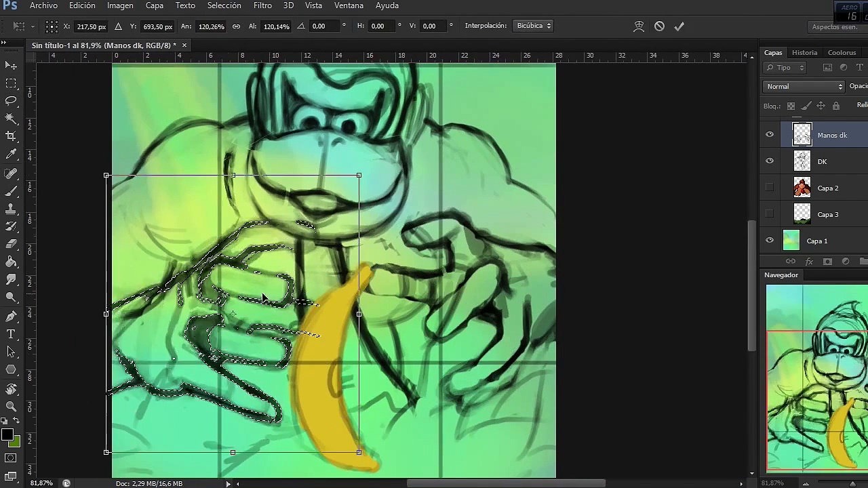868x488 pixels.
Task: Show the Capa 2 layer
Action: [769, 188]
